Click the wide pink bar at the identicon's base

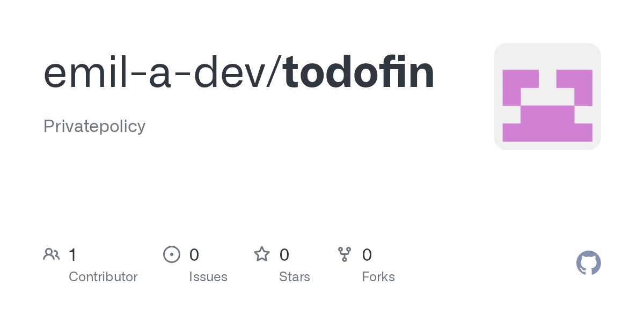coord(547,132)
